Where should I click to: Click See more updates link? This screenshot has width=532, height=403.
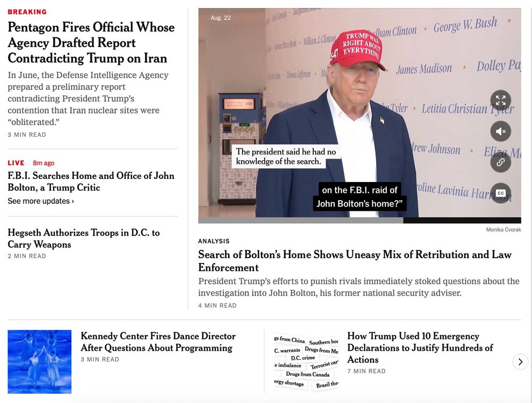click(x=41, y=201)
